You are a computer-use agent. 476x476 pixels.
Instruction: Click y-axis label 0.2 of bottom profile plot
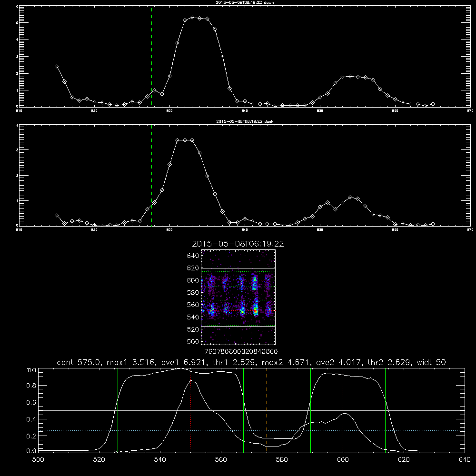click(x=31, y=436)
